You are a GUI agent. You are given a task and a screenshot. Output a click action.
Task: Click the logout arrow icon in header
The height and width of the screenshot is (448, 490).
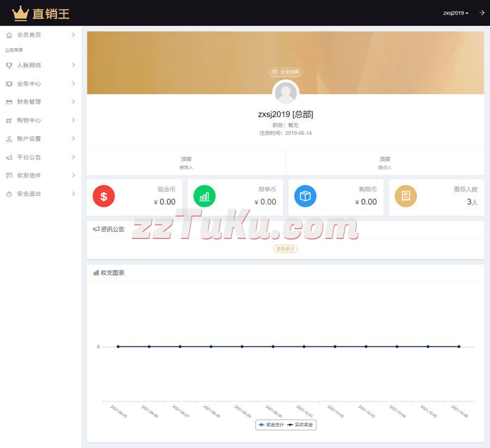(x=481, y=13)
